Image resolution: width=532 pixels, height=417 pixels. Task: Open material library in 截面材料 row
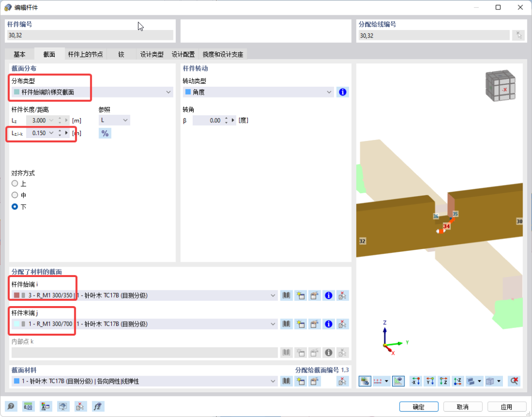click(286, 381)
